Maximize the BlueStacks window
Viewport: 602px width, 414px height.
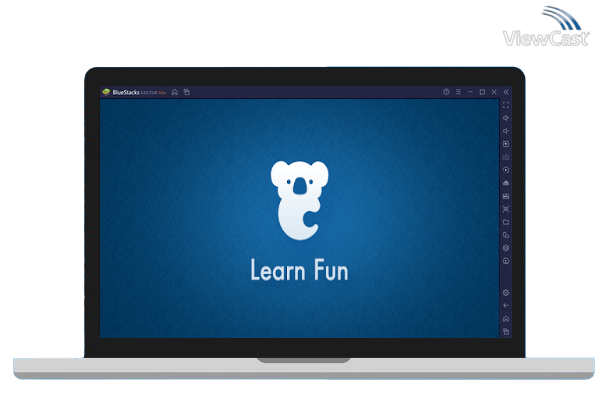pyautogui.click(x=482, y=92)
